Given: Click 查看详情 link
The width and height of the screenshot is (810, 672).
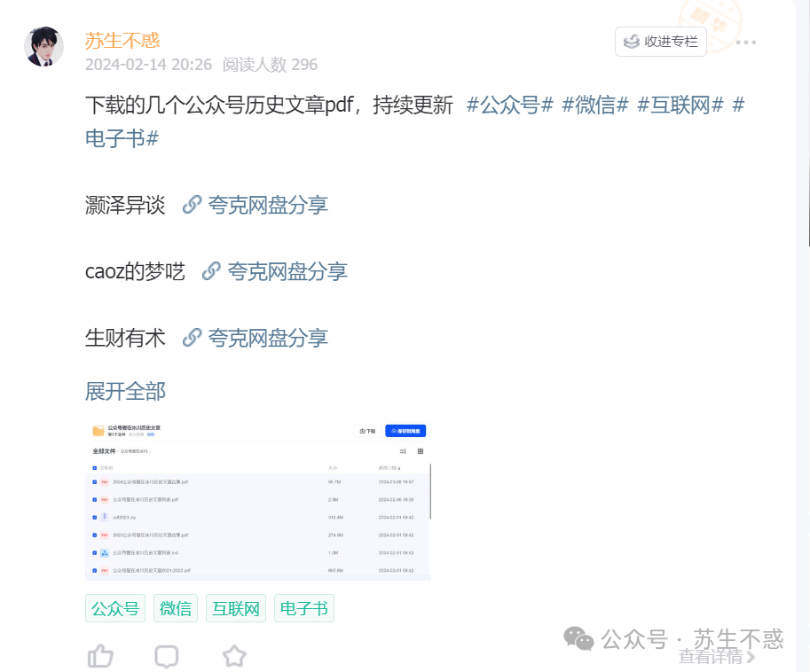Looking at the screenshot, I should 717,657.
